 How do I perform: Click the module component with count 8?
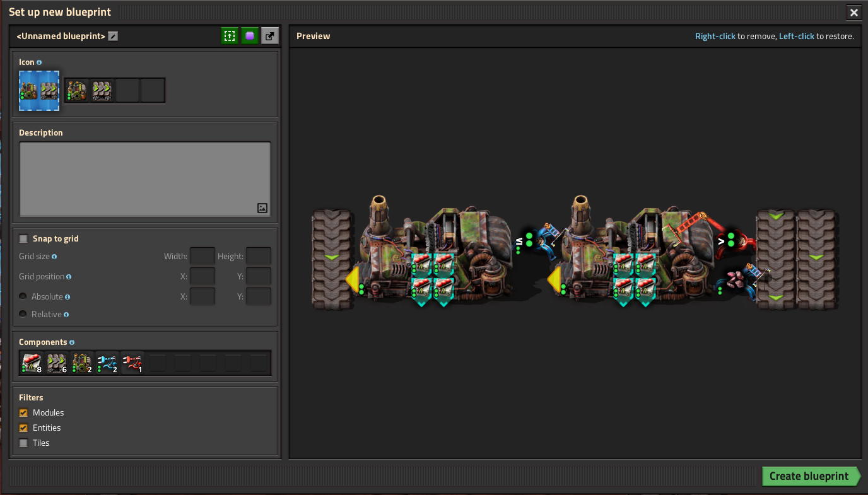[32, 363]
